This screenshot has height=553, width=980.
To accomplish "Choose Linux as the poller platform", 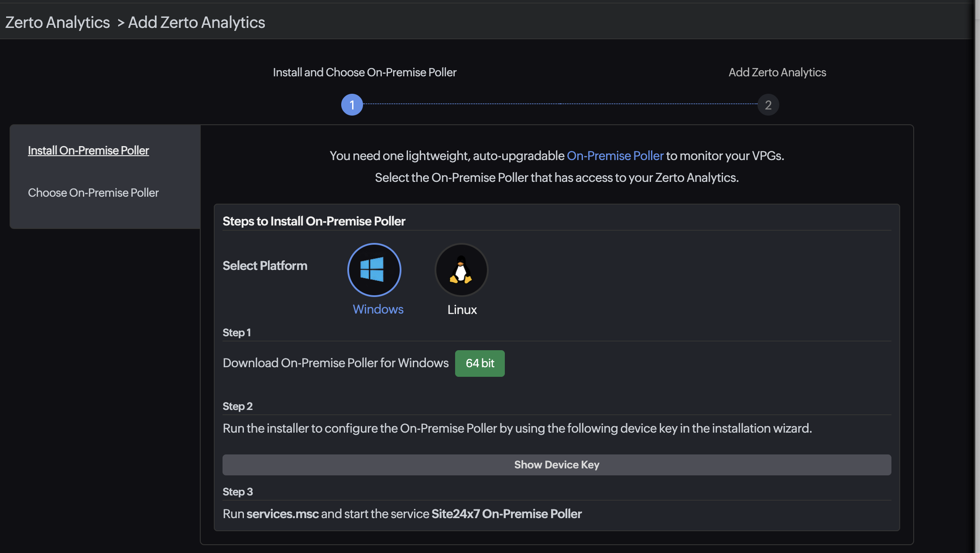I will 461,270.
